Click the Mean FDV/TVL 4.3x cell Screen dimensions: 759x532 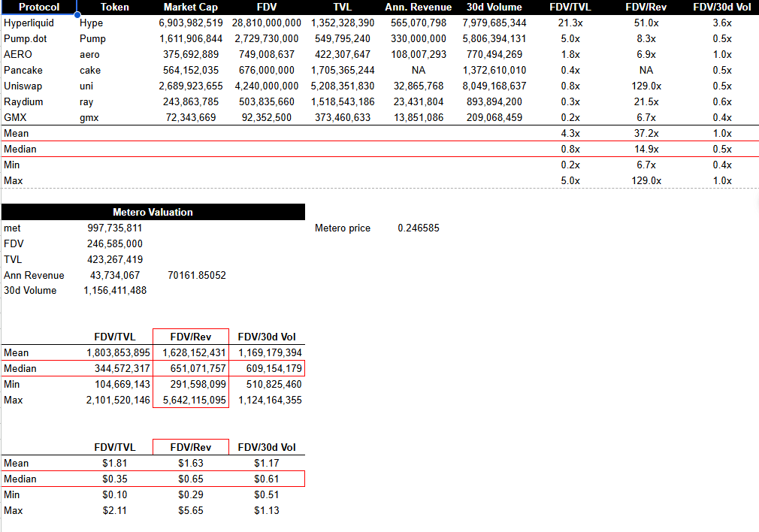coord(570,133)
